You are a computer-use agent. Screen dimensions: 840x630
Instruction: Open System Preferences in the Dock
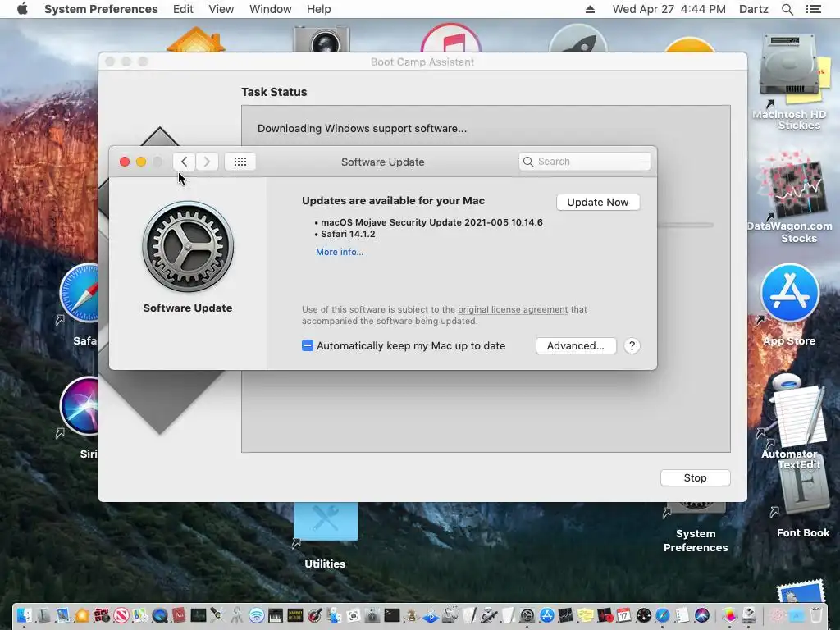[x=527, y=615]
